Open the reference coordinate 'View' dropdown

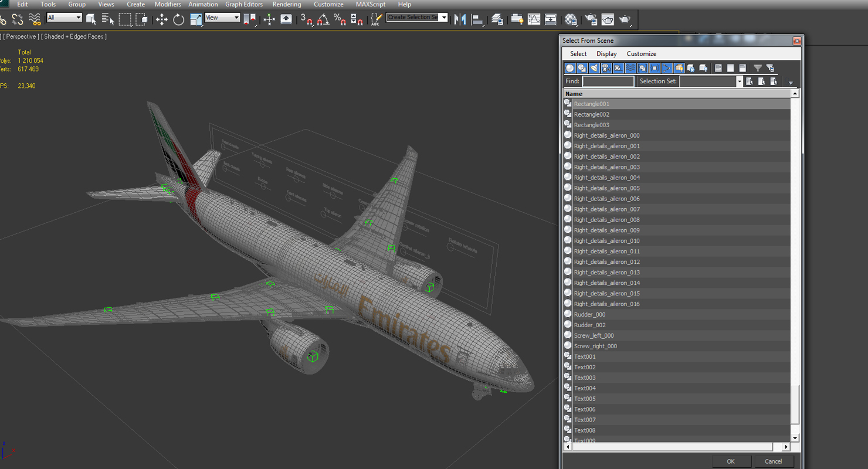pos(222,18)
